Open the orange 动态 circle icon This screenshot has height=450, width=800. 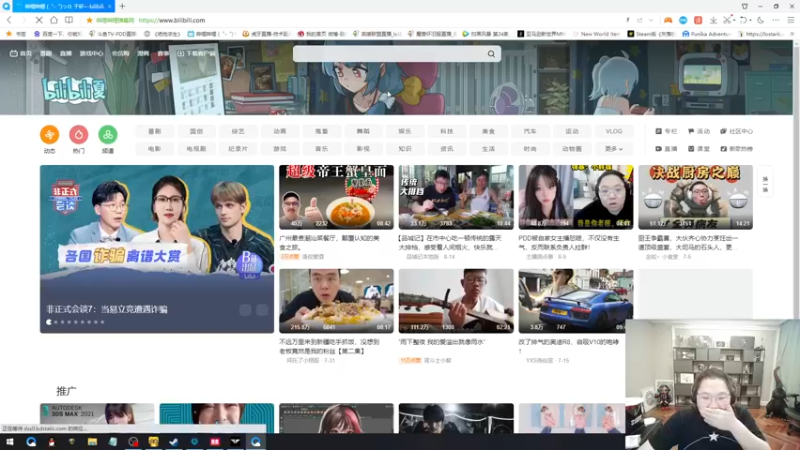coord(49,135)
